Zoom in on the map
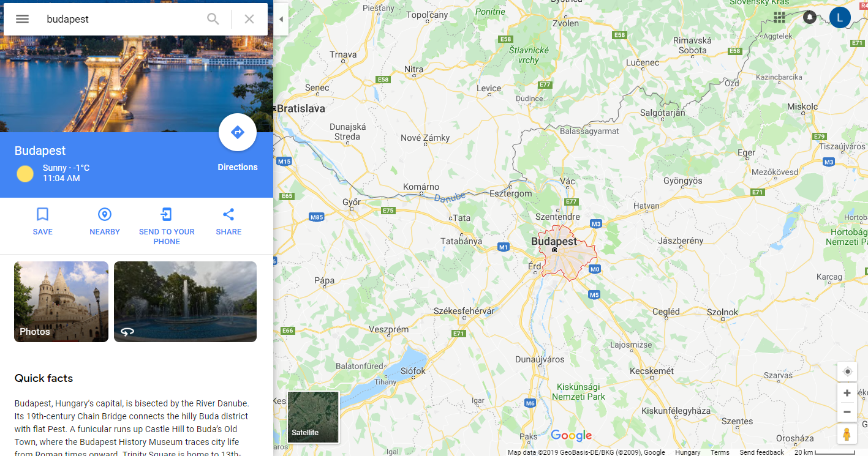868x456 pixels. (847, 393)
